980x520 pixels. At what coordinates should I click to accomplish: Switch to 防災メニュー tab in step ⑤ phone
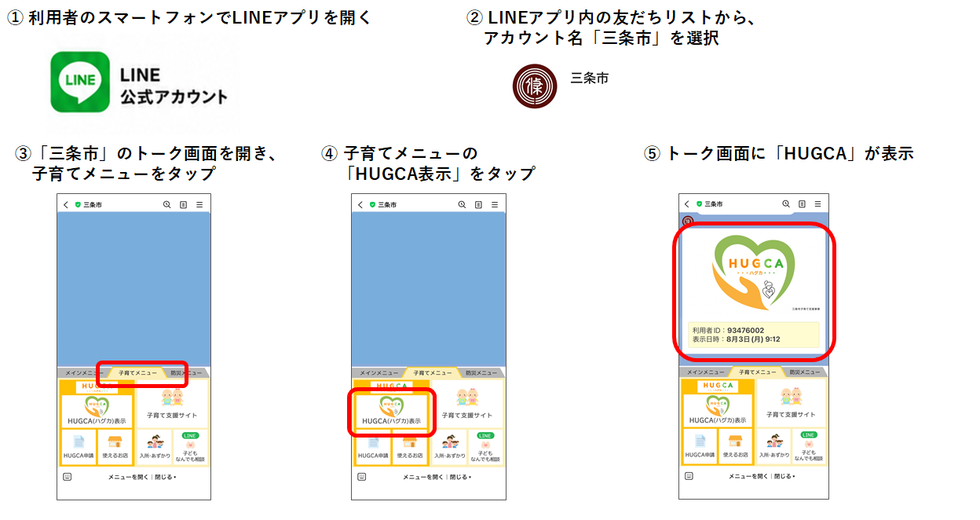tap(806, 372)
